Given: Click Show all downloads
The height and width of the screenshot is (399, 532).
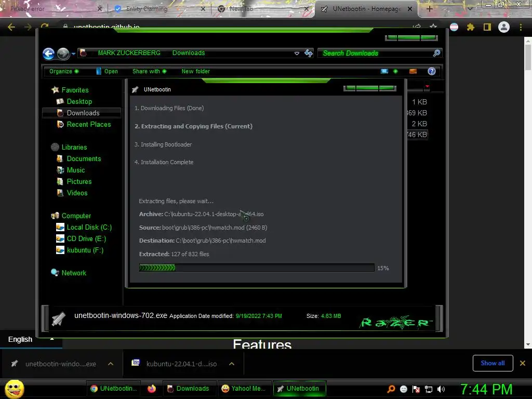Looking at the screenshot, I should pos(493,363).
